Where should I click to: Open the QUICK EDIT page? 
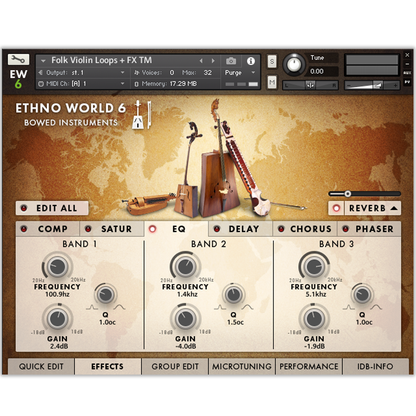41,366
